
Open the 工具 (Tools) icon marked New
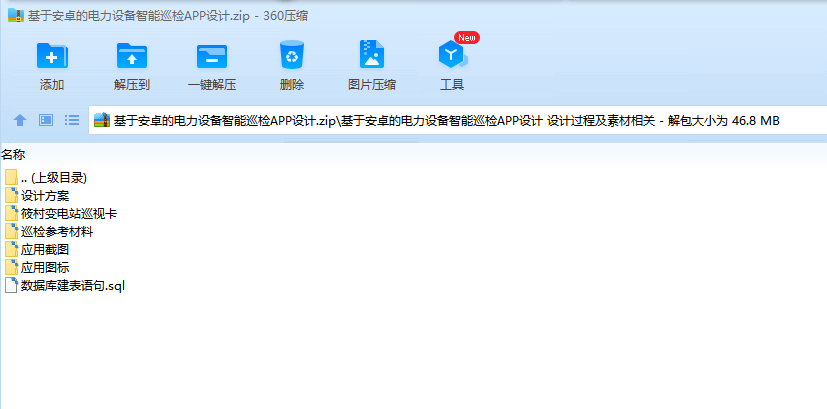[x=453, y=55]
